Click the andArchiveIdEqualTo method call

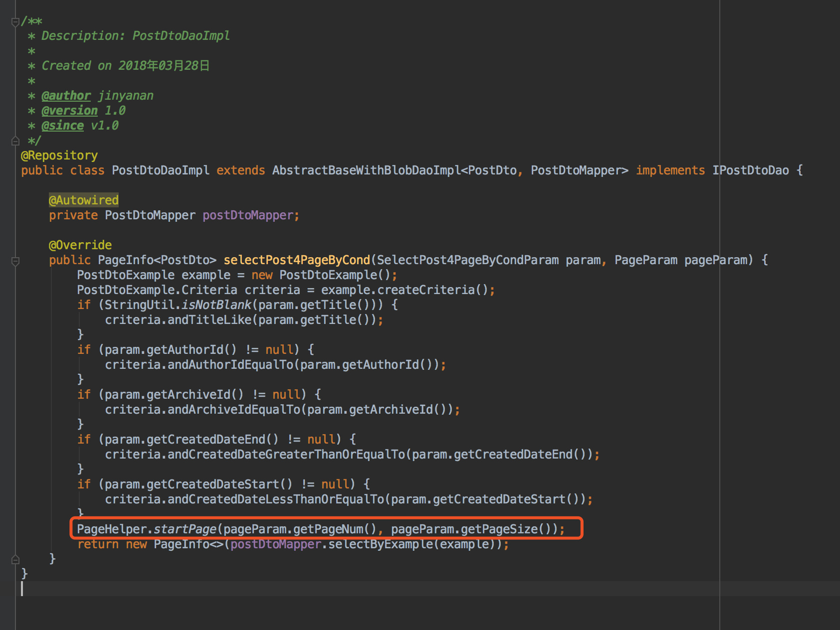pos(234,410)
